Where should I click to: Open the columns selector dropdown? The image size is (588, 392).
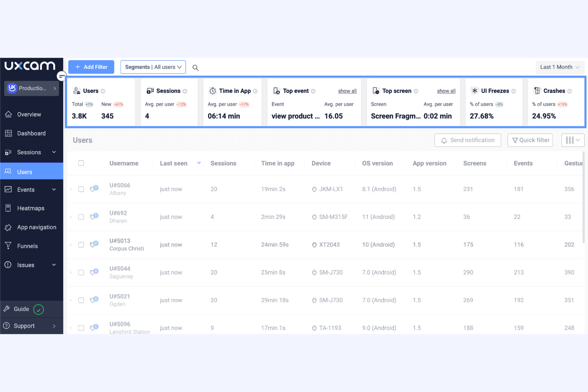573,140
